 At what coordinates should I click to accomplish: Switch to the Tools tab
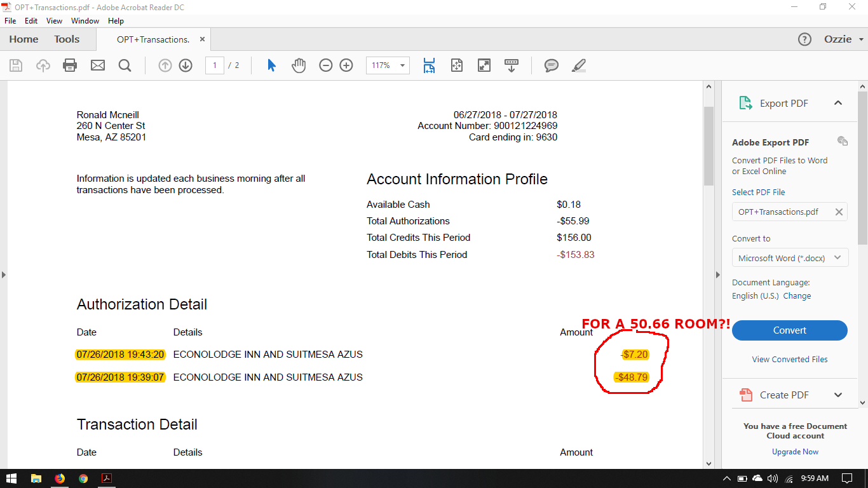[x=66, y=39]
